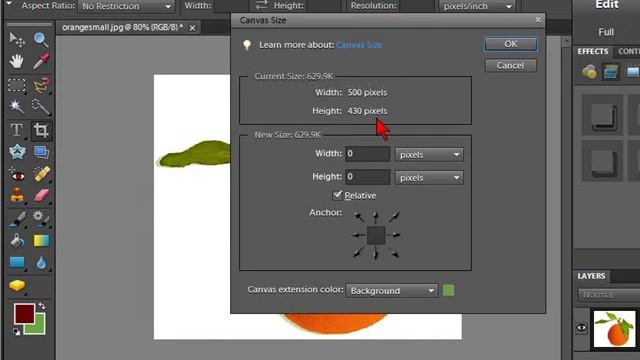Close the orangesmall.jpg document tab

pos(192,28)
